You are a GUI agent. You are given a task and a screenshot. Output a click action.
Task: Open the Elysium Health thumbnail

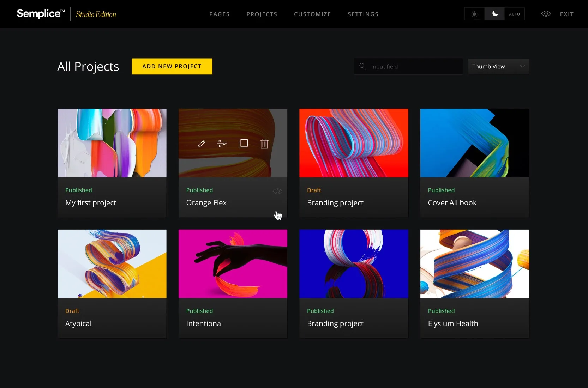pyautogui.click(x=475, y=264)
